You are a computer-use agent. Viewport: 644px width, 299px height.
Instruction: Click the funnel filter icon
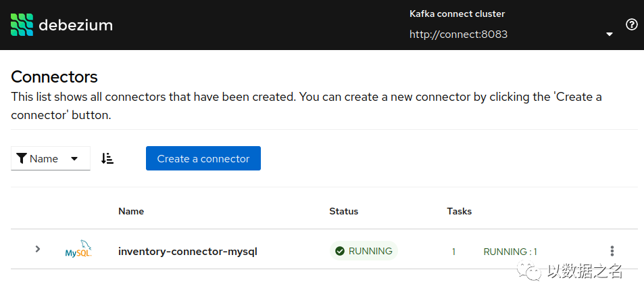pyautogui.click(x=22, y=159)
